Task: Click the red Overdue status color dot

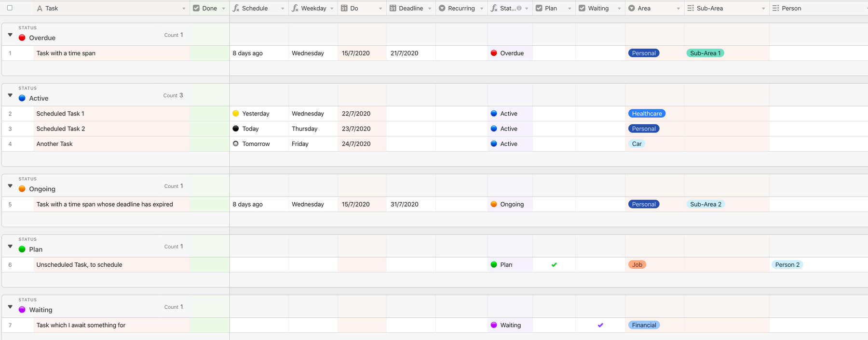Action: (22, 38)
